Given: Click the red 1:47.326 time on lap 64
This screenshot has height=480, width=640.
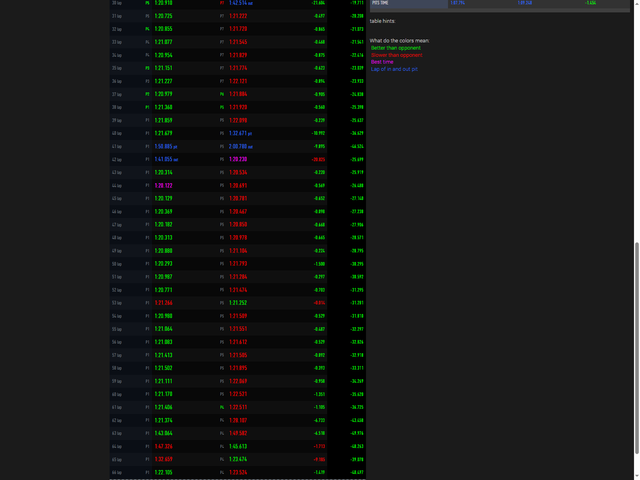Looking at the screenshot, I should coord(163,447).
